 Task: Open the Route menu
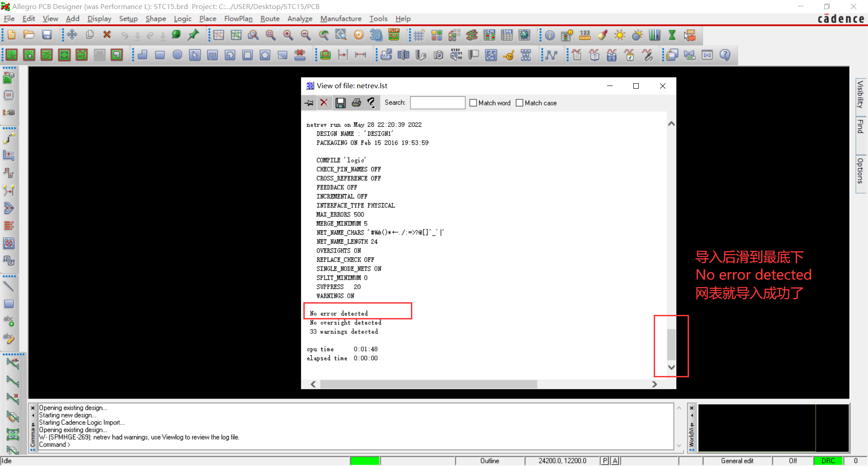(x=270, y=19)
